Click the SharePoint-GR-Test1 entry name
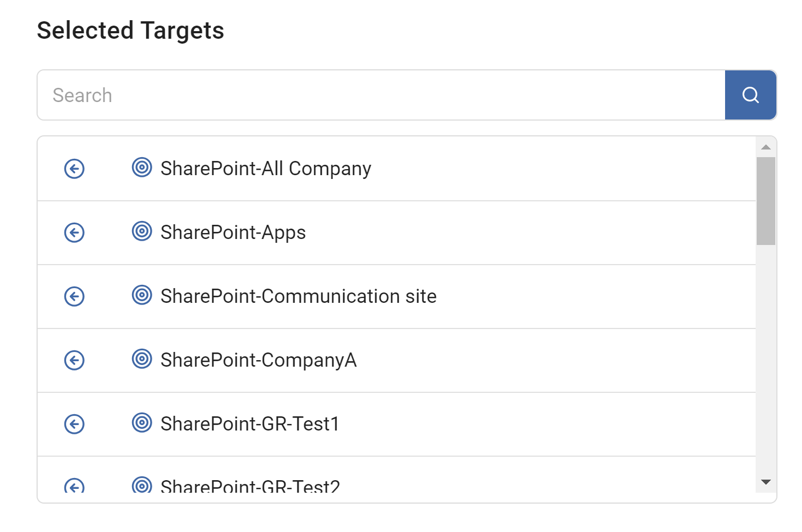Image resolution: width=802 pixels, height=532 pixels. tap(250, 424)
